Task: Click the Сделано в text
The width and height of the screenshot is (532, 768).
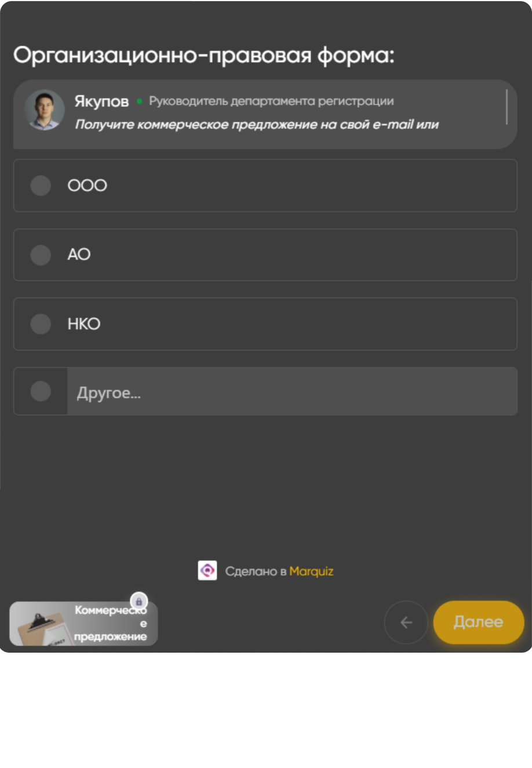Action: click(256, 571)
